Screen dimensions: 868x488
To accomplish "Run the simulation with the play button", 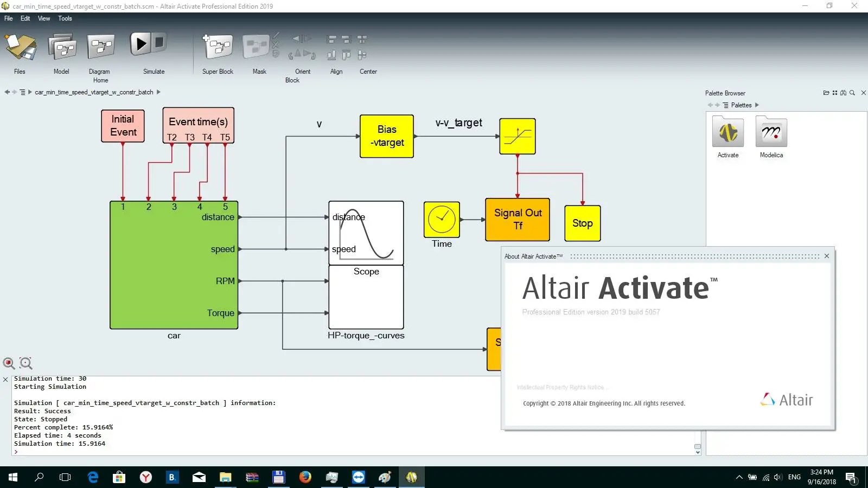I will (x=141, y=43).
